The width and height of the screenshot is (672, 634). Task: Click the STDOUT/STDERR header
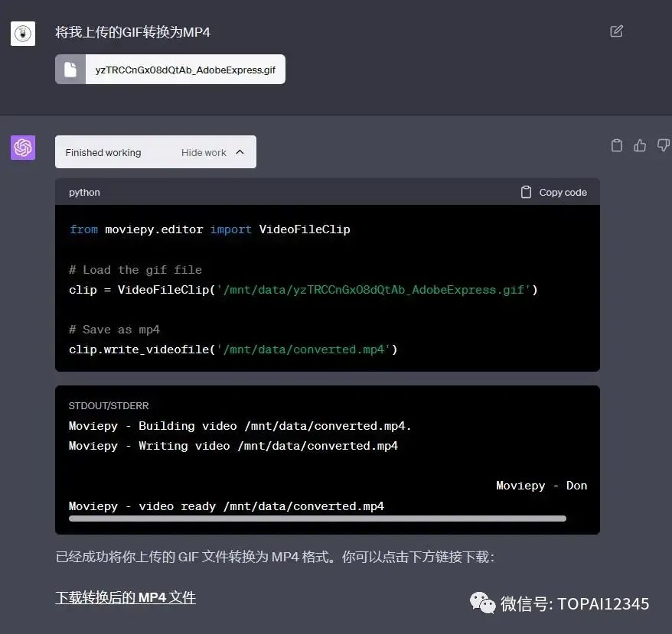coord(109,406)
